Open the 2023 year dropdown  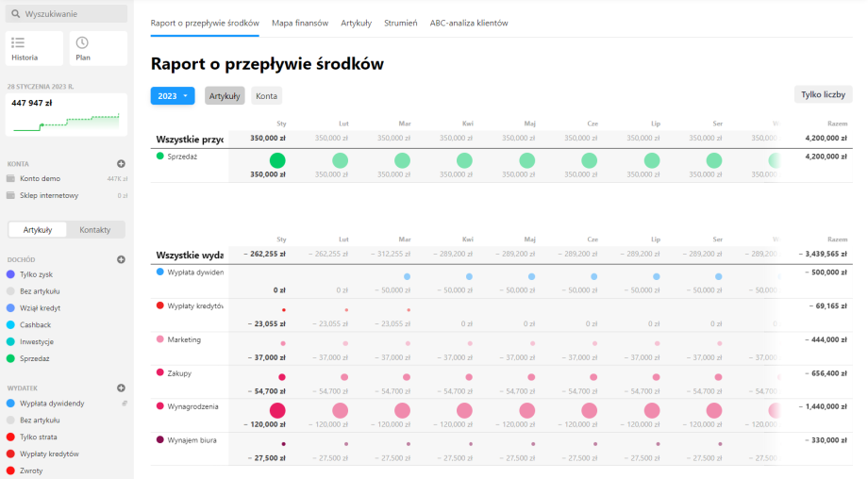pyautogui.click(x=172, y=95)
